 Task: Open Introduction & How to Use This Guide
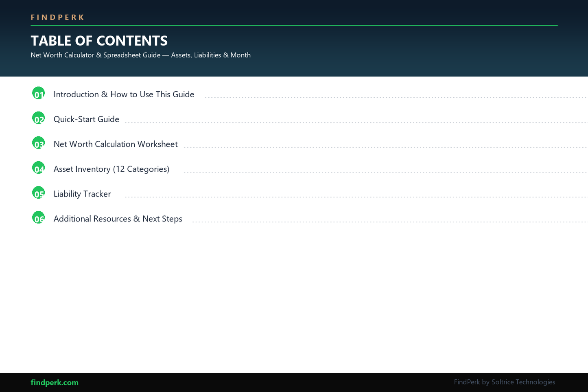pos(124,94)
